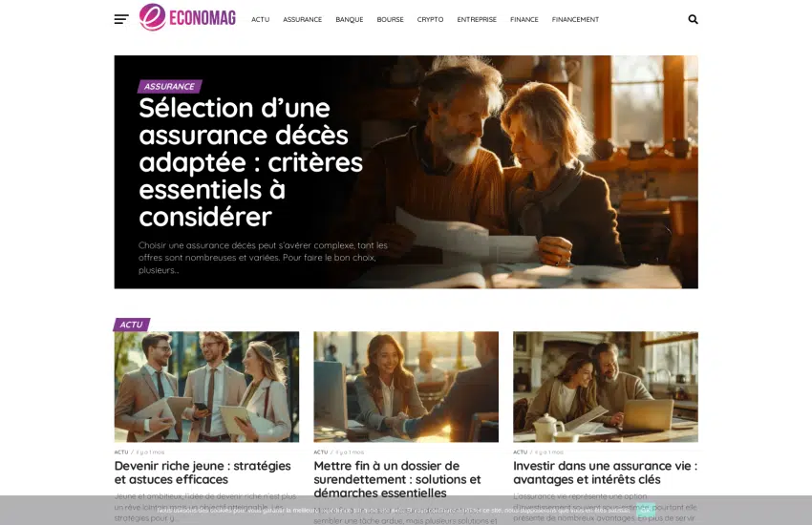Image resolution: width=812 pixels, height=525 pixels.
Task: Open thumbnail of couple with laptop
Action: tap(606, 387)
